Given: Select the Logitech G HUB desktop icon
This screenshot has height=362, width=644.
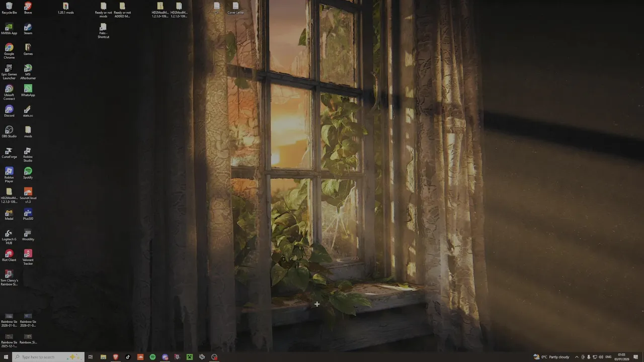Looking at the screenshot, I should [x=9, y=237].
